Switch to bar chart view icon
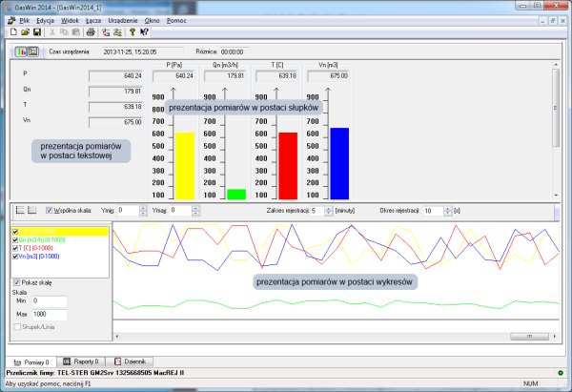Viewport: 572px width, 392px height. point(20,52)
